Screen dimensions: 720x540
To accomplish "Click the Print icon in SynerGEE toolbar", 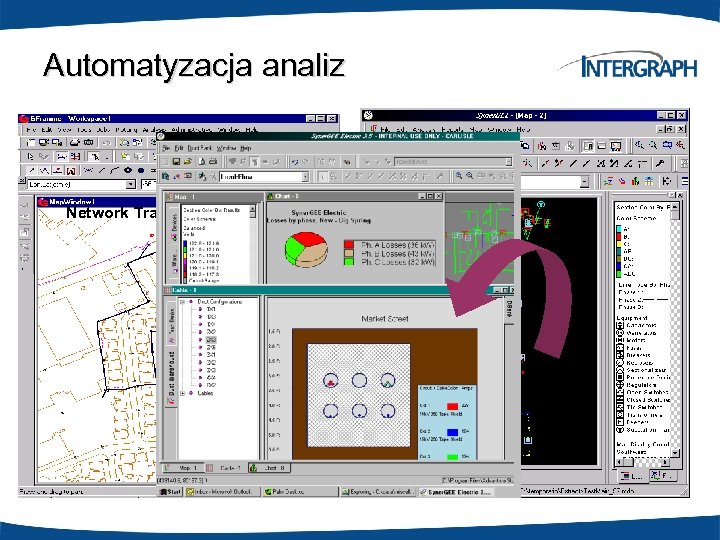I will (213, 162).
